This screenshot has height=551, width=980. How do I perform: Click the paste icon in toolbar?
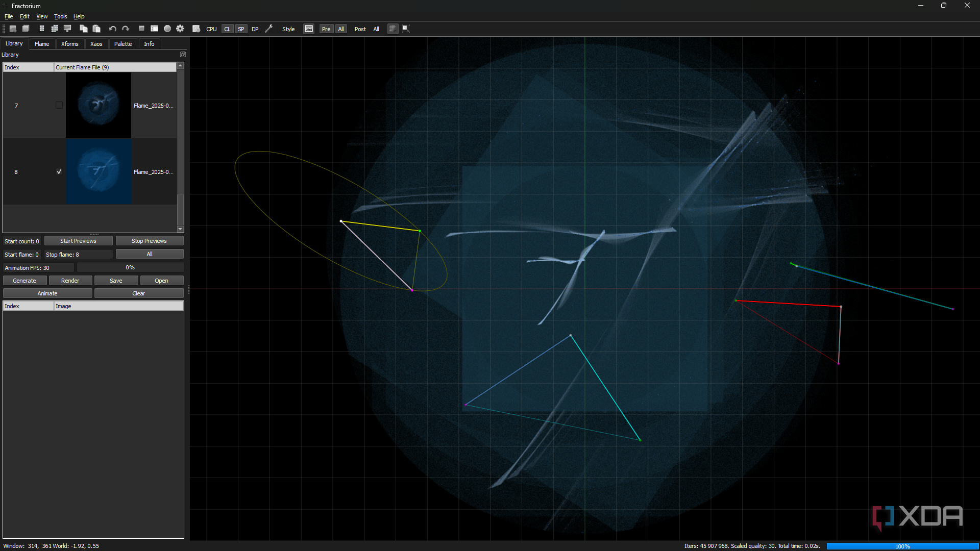[x=96, y=29]
